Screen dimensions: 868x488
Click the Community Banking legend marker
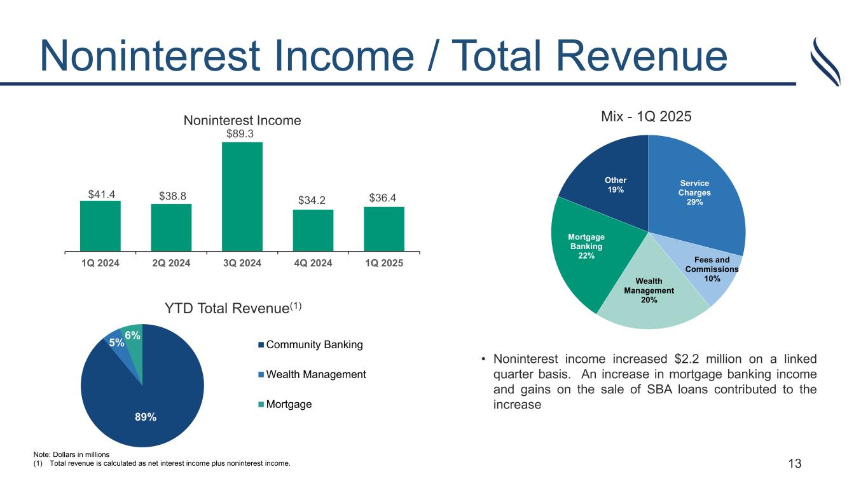pos(261,345)
